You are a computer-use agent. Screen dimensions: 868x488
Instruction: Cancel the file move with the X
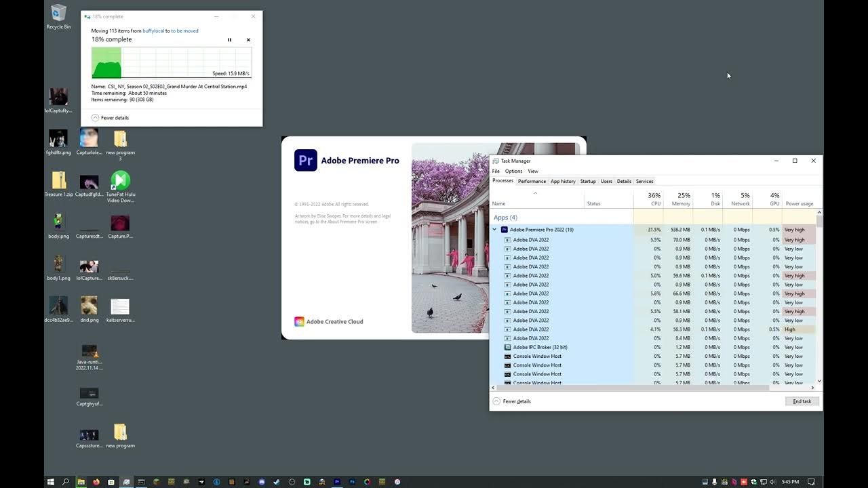click(248, 40)
